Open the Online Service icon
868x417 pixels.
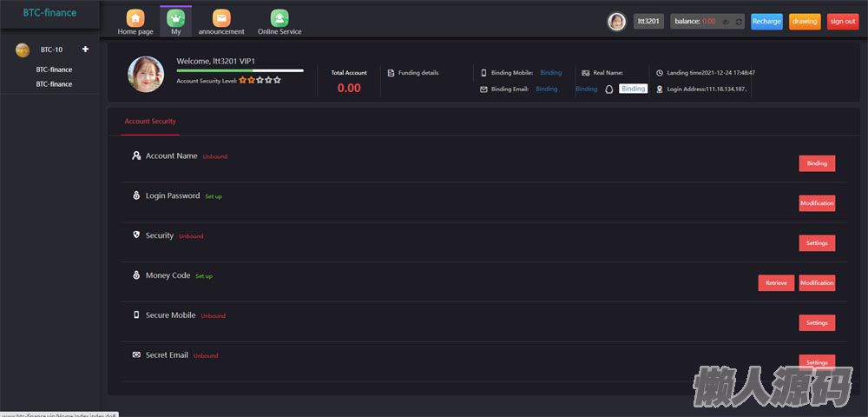279,18
